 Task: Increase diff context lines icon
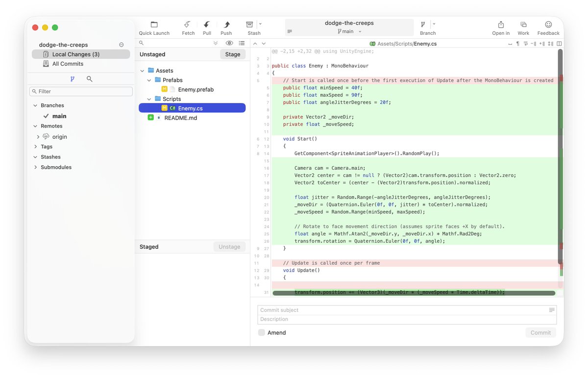coord(542,44)
